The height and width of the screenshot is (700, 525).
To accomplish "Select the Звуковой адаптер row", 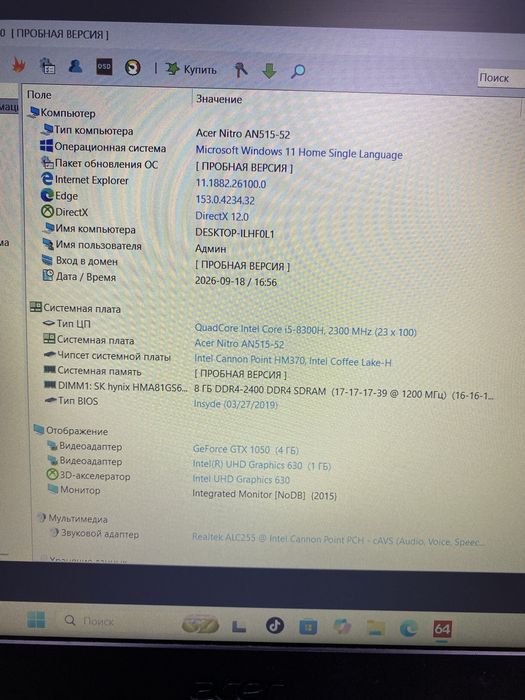I will click(94, 533).
